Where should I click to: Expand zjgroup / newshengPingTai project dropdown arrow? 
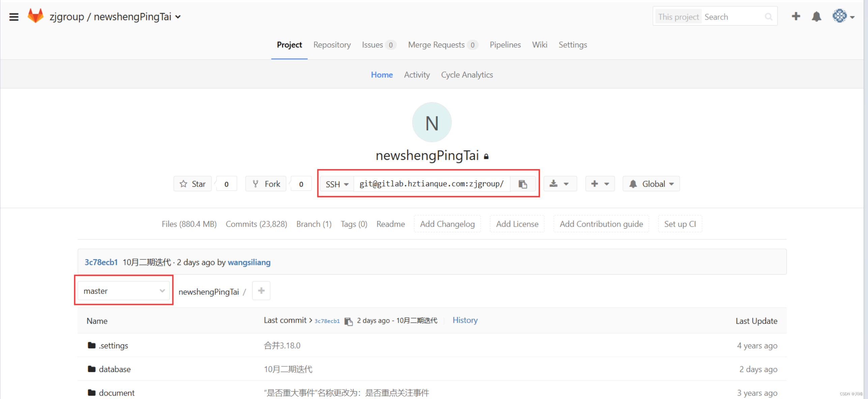click(178, 17)
